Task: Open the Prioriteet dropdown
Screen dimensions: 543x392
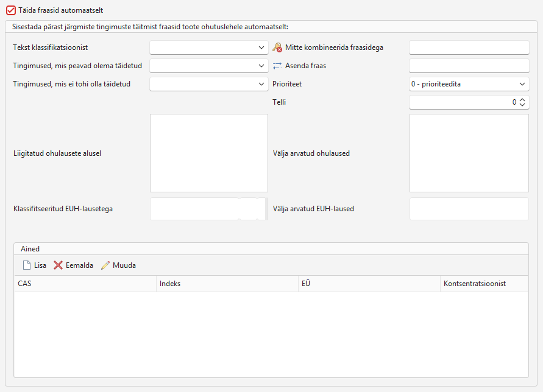Action: (469, 84)
